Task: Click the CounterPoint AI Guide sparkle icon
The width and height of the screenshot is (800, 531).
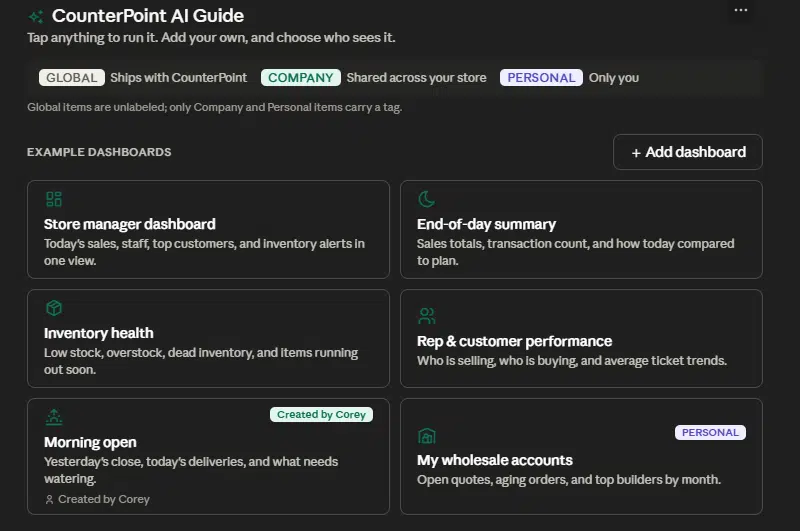Action: 36,17
